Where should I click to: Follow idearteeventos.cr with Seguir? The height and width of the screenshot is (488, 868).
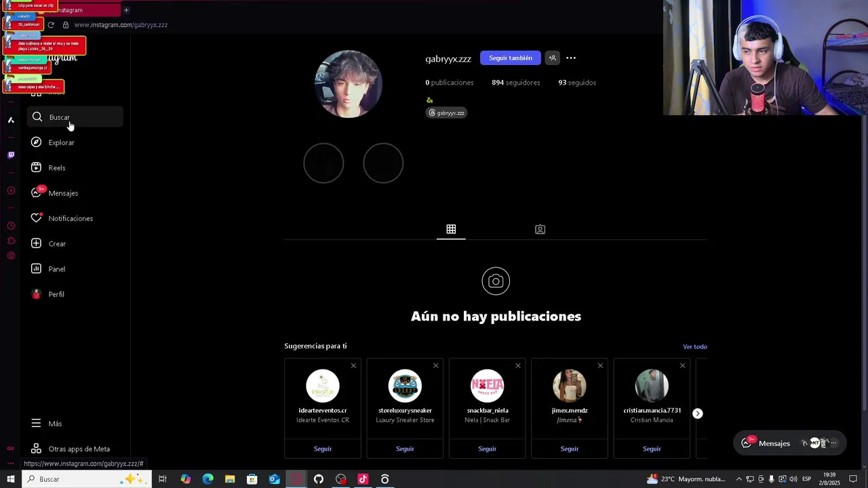point(323,449)
